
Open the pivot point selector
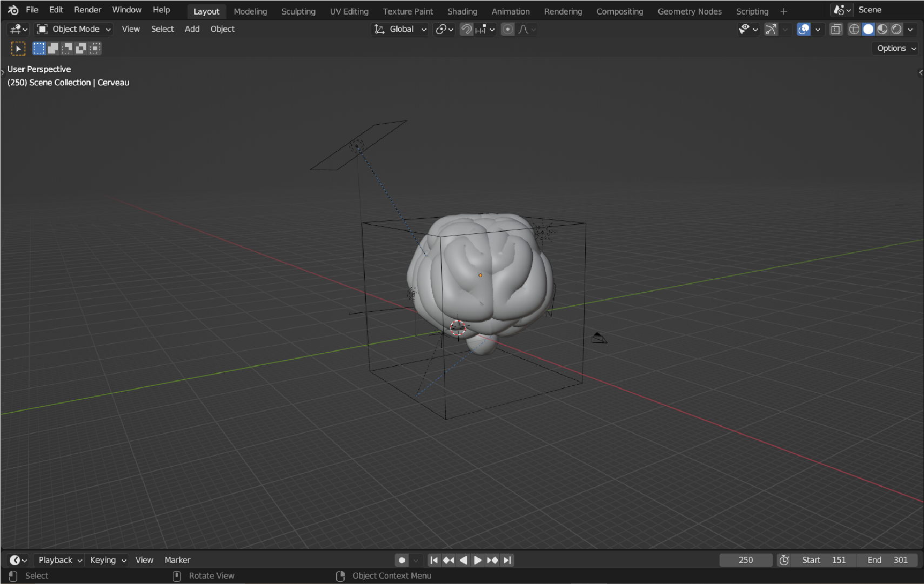pyautogui.click(x=444, y=29)
